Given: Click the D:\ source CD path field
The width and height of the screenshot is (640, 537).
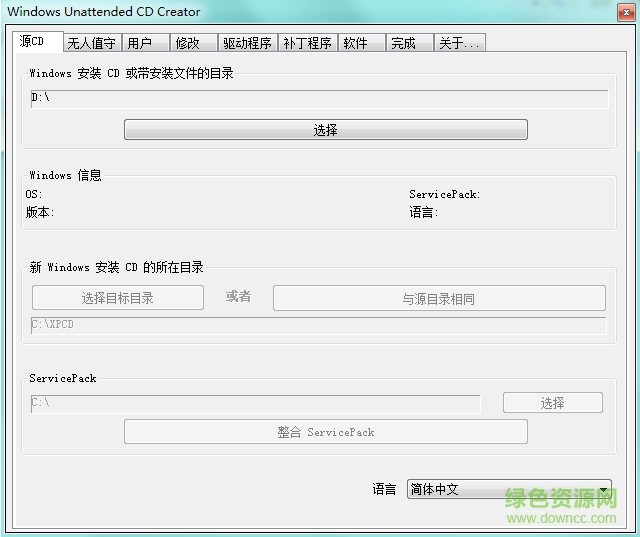Looking at the screenshot, I should 319,99.
